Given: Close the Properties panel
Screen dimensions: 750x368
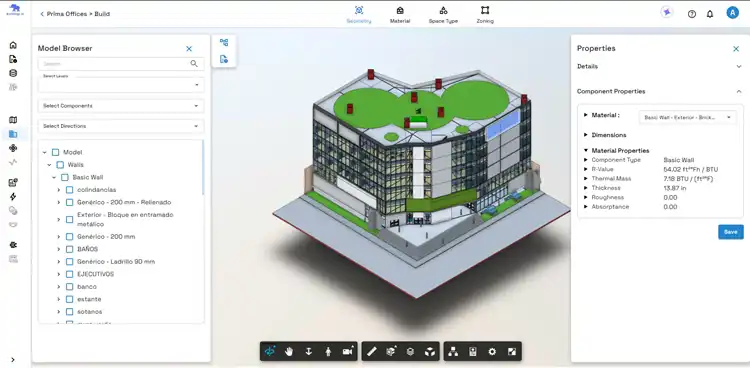Looking at the screenshot, I should [x=736, y=49].
